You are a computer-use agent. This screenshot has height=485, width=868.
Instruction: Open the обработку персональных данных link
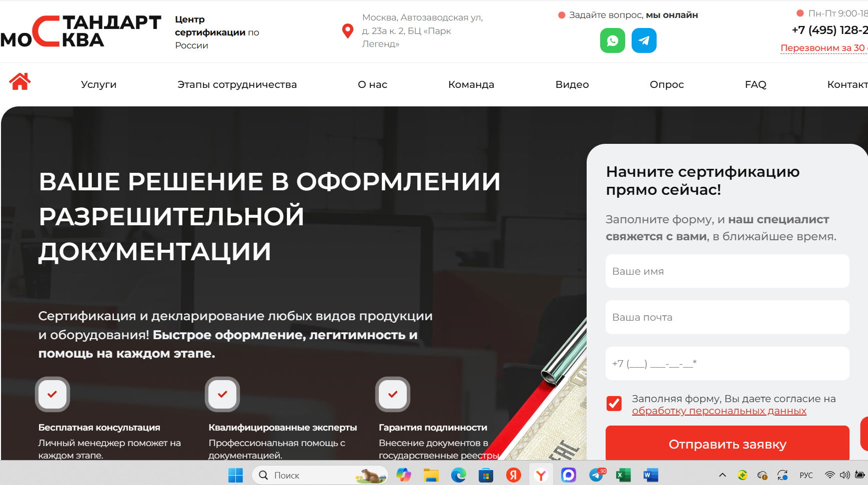(x=719, y=411)
